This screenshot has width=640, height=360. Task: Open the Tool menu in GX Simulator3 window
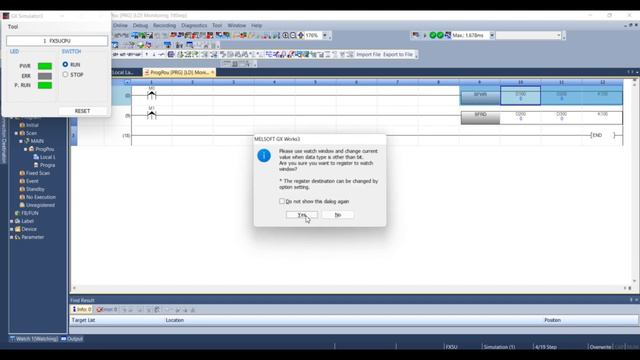pos(13,27)
